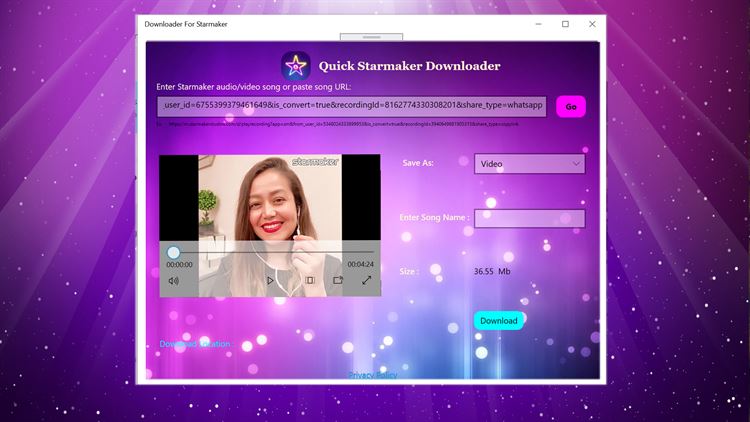750x422 pixels.
Task: Close the Downloader For Starmaker window
Action: coord(592,24)
